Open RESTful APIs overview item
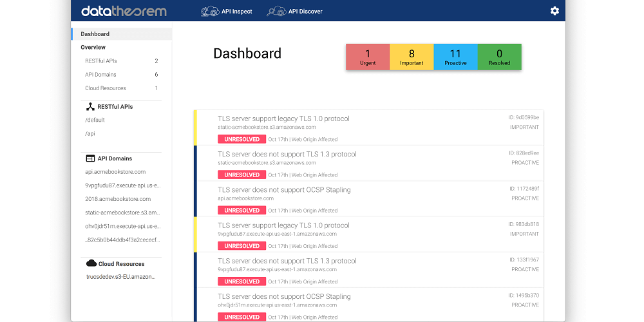The width and height of the screenshot is (644, 322). (101, 61)
